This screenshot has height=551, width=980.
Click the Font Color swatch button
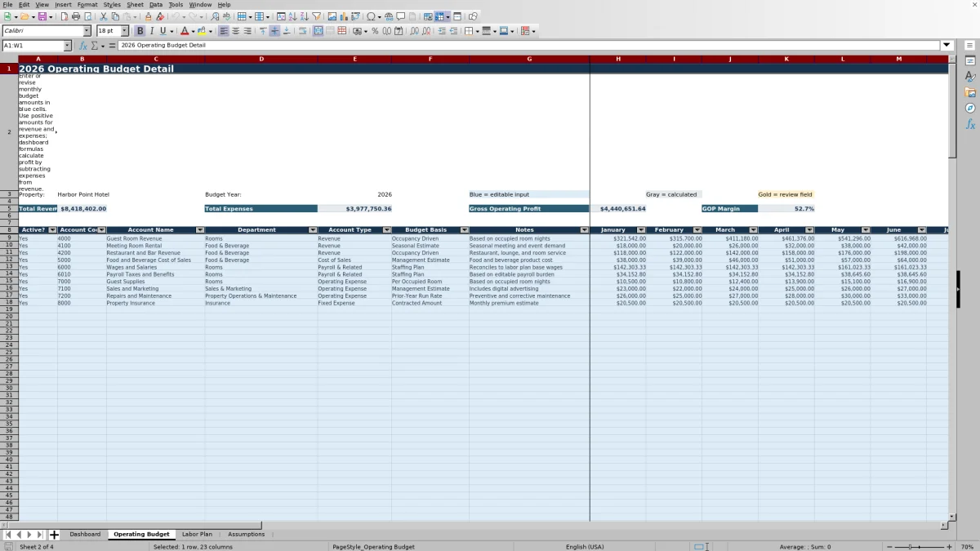pos(185,31)
